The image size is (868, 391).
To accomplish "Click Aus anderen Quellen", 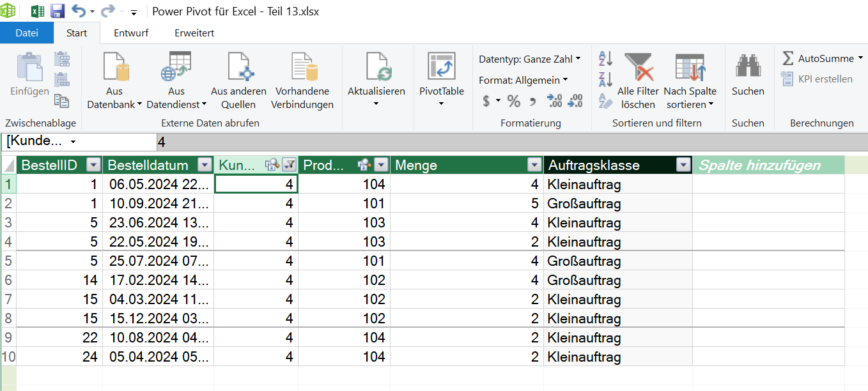I will (239, 80).
